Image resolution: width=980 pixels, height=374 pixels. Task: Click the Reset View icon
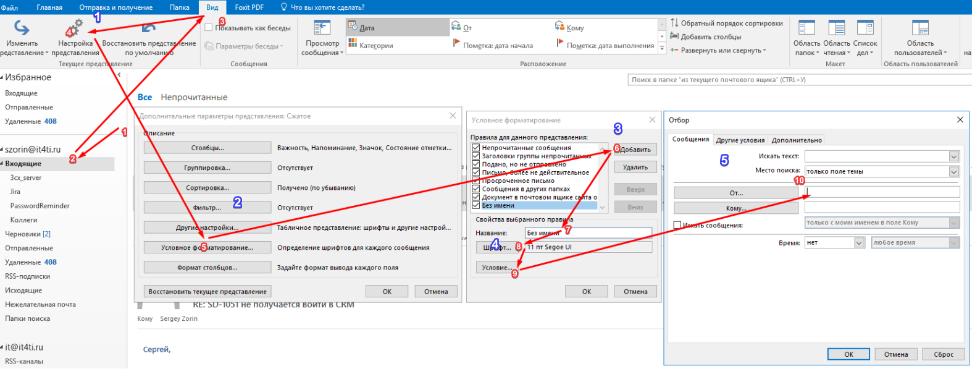(148, 28)
